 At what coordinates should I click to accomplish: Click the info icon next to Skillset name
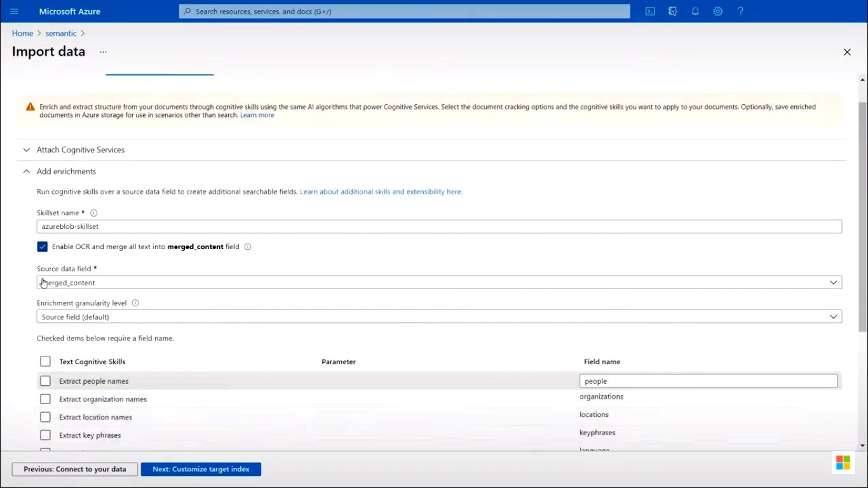(x=94, y=213)
